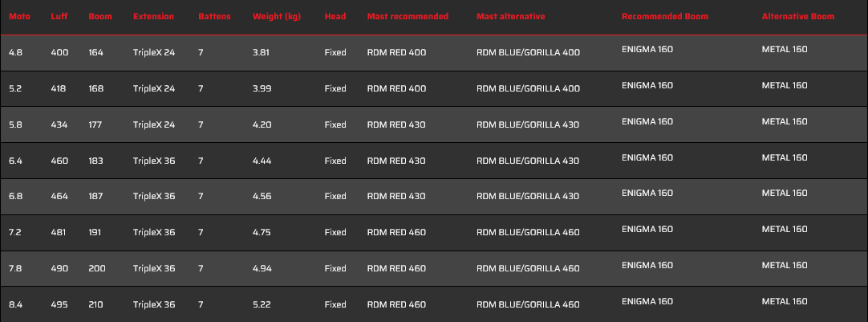Viewport: 868px width, 322px height.
Task: Select TripleX 24 in the 5.8 row
Action: [x=154, y=124]
